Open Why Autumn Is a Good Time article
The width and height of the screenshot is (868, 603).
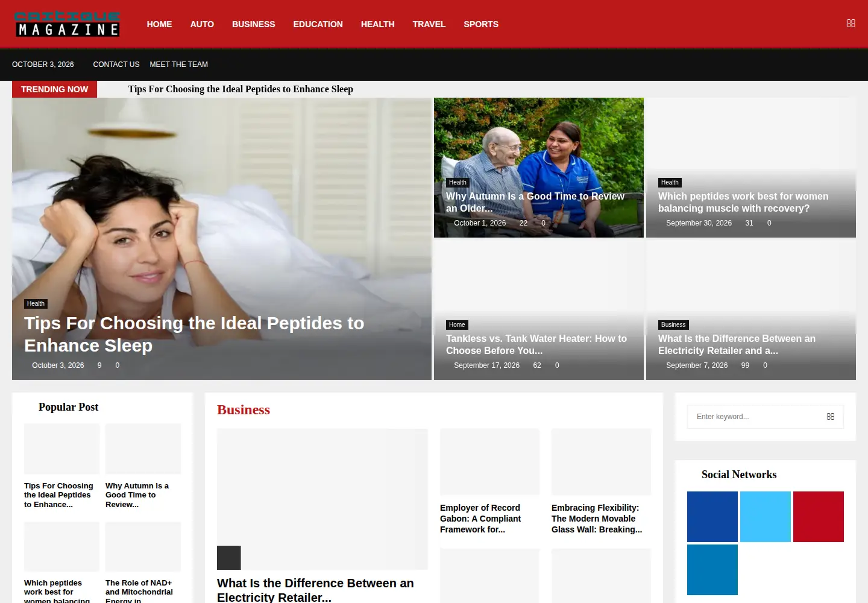tap(535, 202)
